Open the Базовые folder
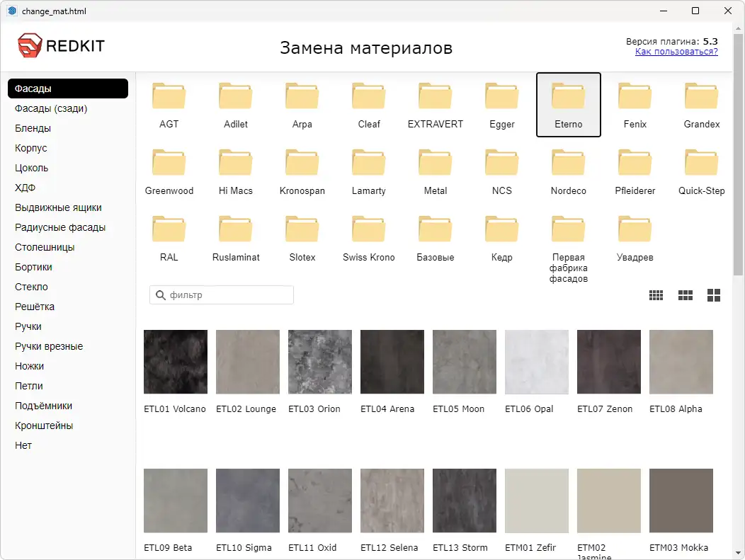The height and width of the screenshot is (560, 745). 435,232
